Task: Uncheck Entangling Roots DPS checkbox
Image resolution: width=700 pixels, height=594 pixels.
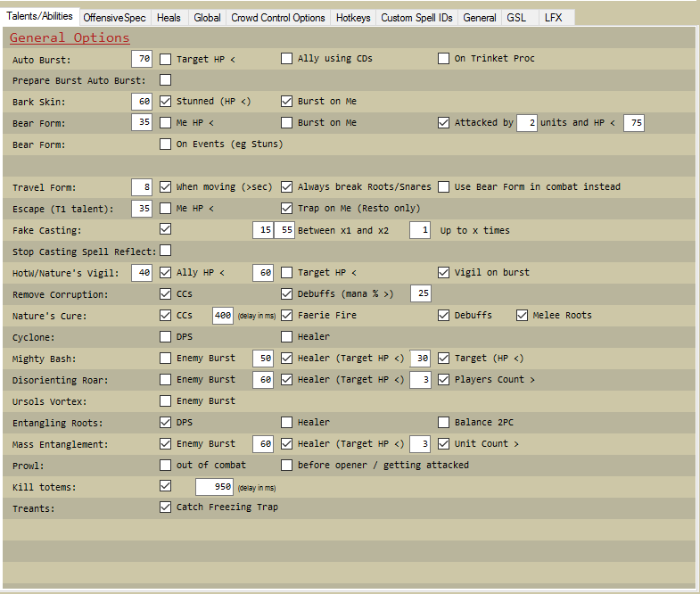Action: tap(165, 422)
